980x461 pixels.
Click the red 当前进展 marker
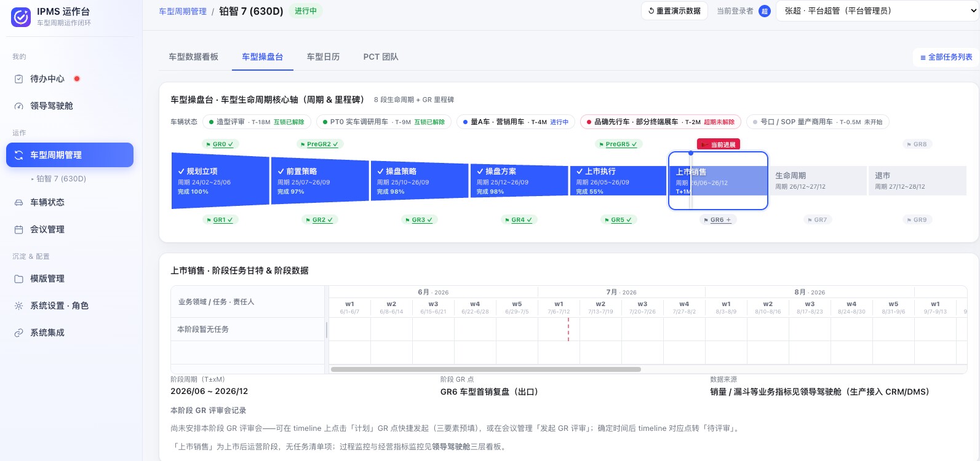[718, 144]
